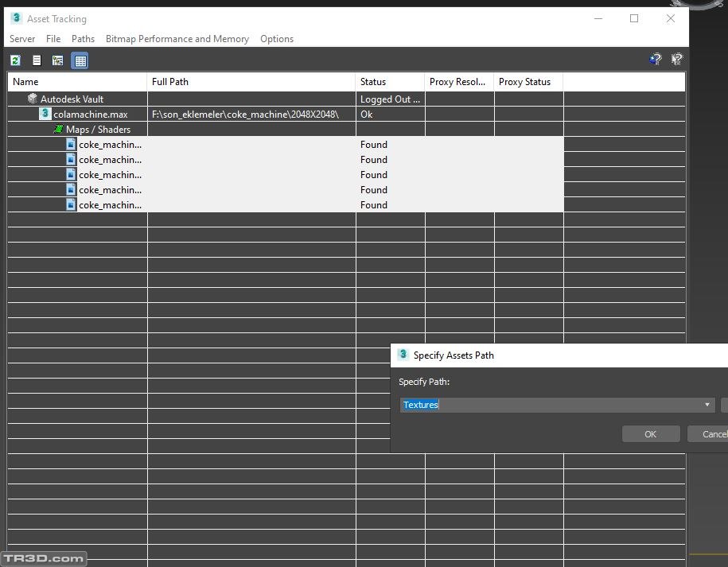Open the Options menu
The width and height of the screenshot is (728, 567).
(x=277, y=39)
